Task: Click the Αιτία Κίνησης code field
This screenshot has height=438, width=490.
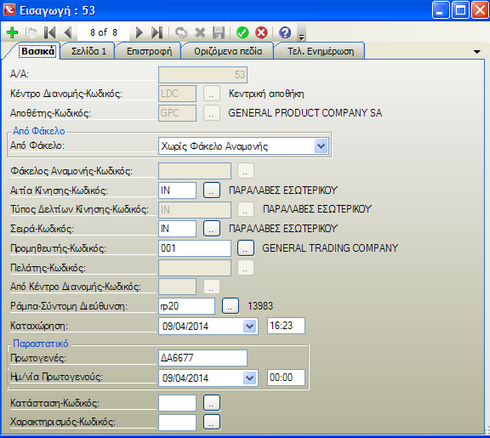Action: pyautogui.click(x=177, y=190)
